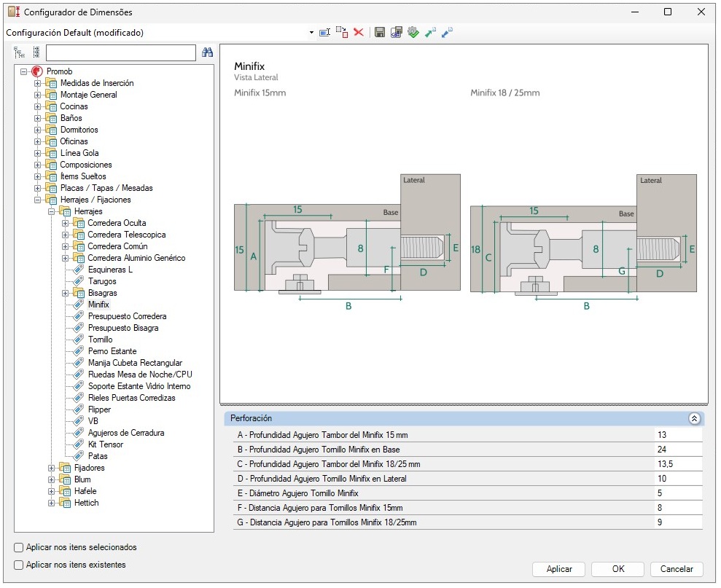
Task: Click the Save As configuration icon
Action: pyautogui.click(x=397, y=32)
